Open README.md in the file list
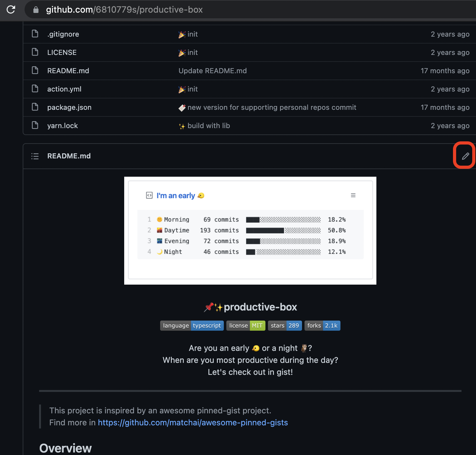The height and width of the screenshot is (455, 476). point(68,71)
